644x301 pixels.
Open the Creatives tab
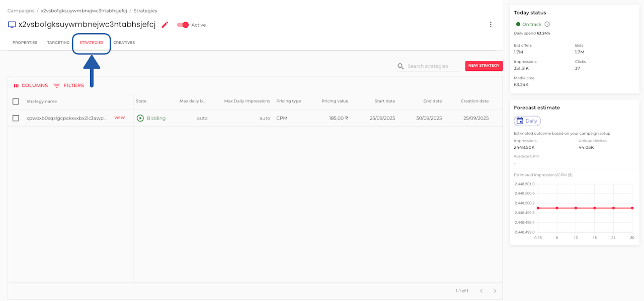[x=124, y=43]
